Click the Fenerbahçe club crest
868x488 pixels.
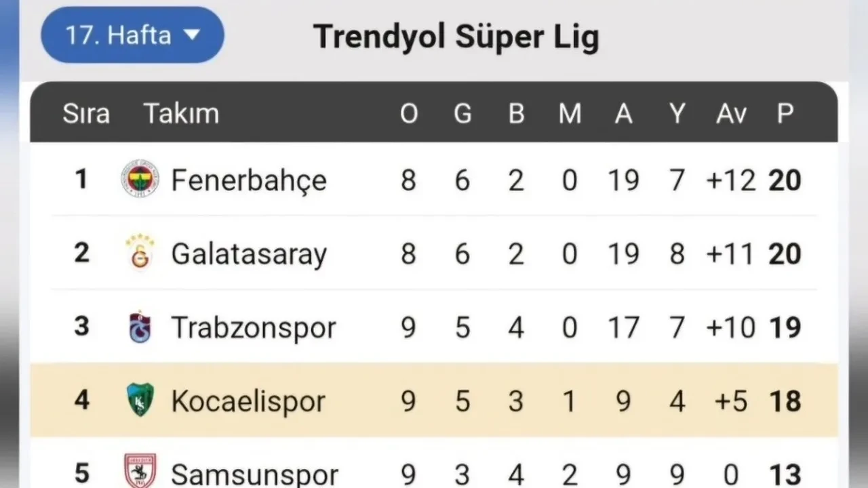(140, 179)
